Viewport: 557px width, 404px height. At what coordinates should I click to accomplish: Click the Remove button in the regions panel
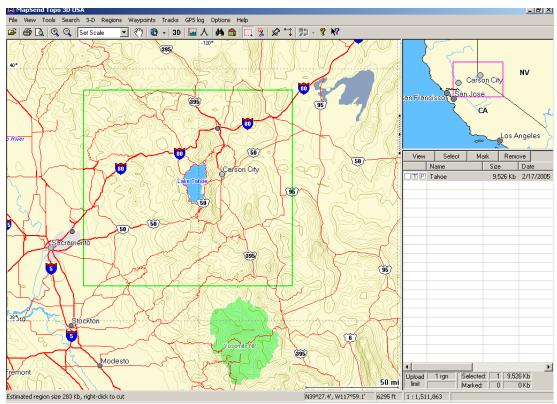(x=515, y=156)
